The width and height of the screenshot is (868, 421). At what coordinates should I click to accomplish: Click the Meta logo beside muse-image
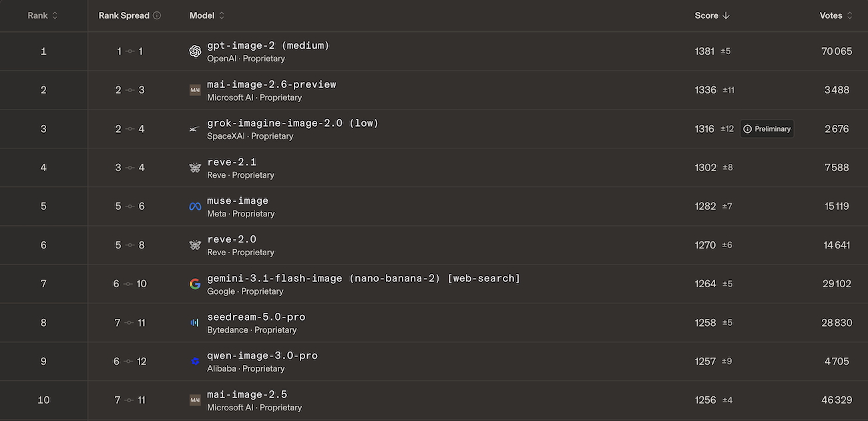[195, 206]
